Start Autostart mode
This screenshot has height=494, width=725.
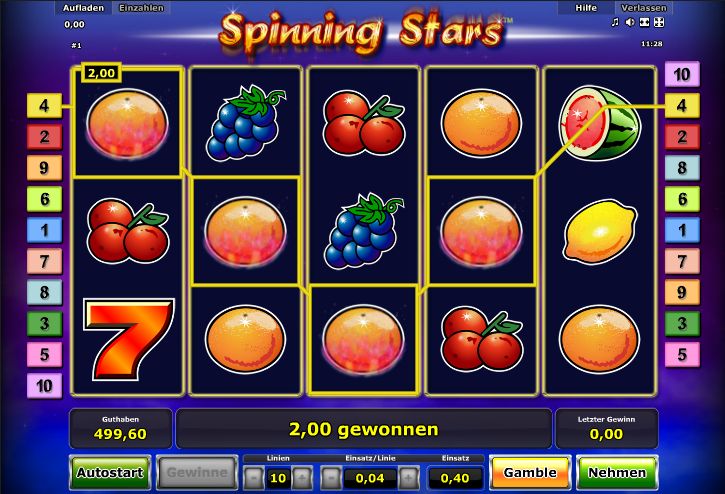(x=110, y=473)
